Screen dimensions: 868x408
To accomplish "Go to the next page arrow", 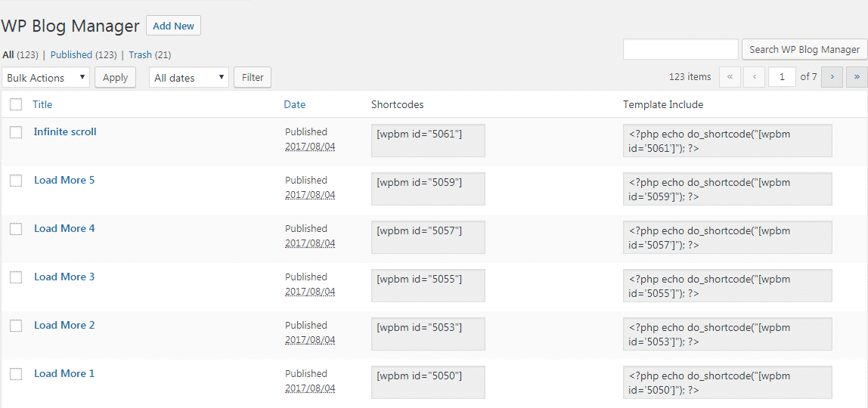I will [832, 77].
